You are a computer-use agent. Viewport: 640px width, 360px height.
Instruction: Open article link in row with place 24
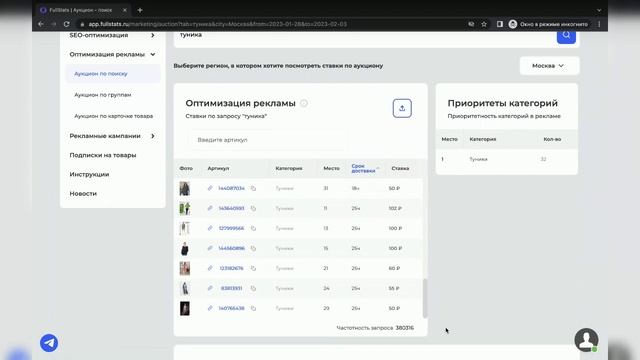click(231, 288)
